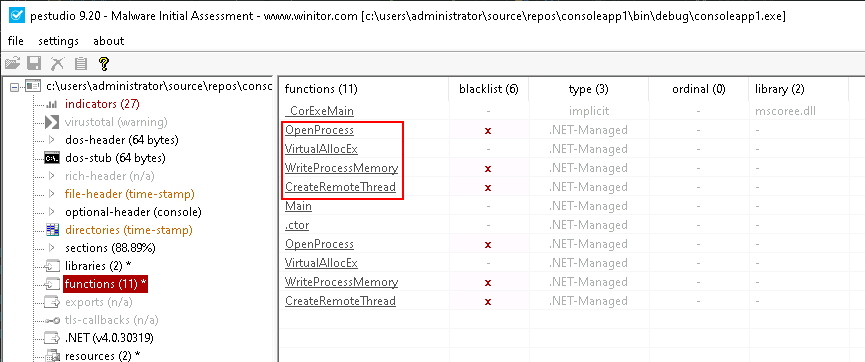
Task: Click the close file X toolbar icon
Action: [58, 63]
